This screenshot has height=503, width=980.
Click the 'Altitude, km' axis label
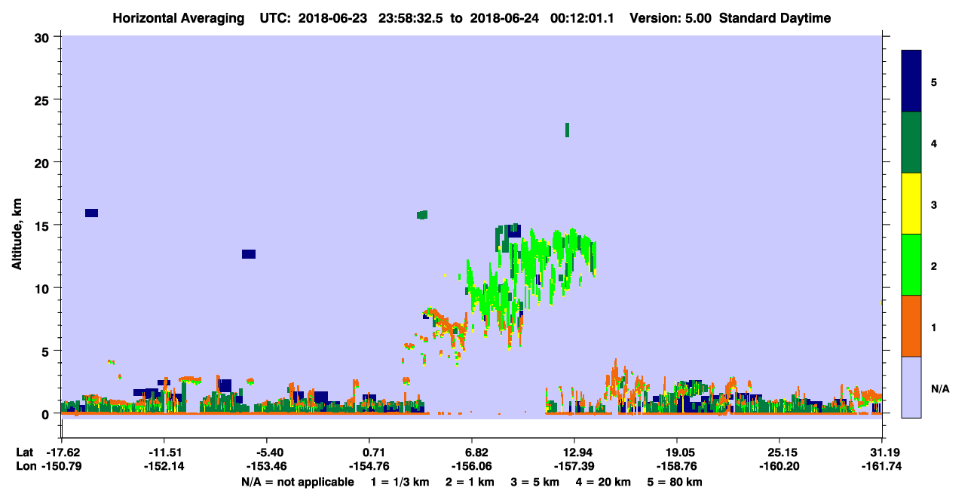(17, 235)
